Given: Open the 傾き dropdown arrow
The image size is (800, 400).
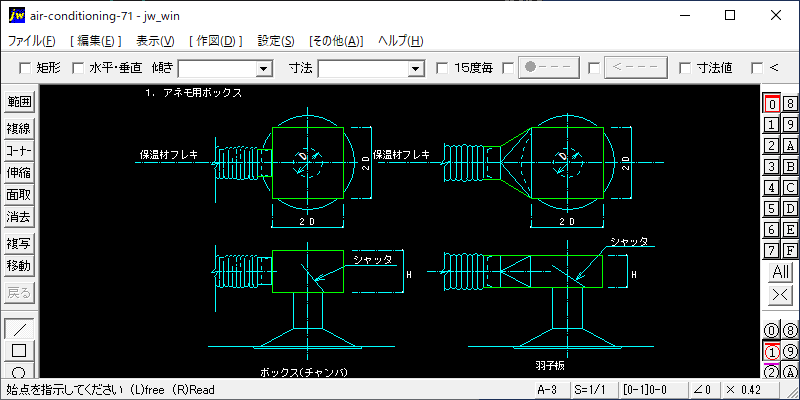Looking at the screenshot, I should coord(264,68).
